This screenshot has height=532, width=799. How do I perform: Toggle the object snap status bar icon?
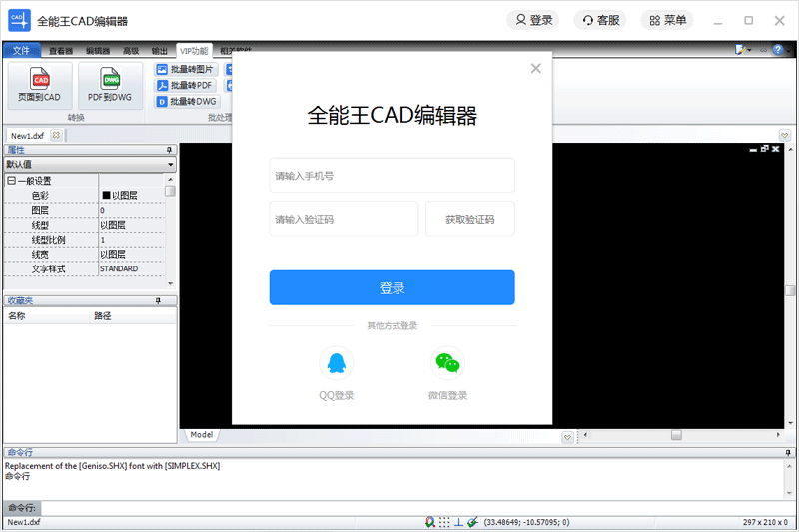[x=430, y=522]
